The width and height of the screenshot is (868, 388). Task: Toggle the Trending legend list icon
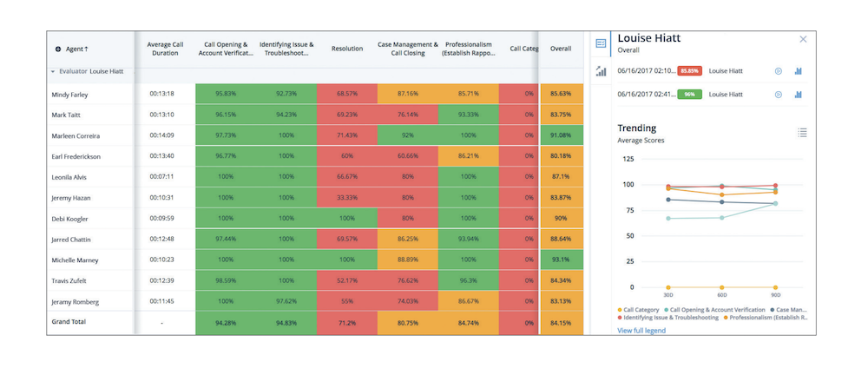point(802,132)
